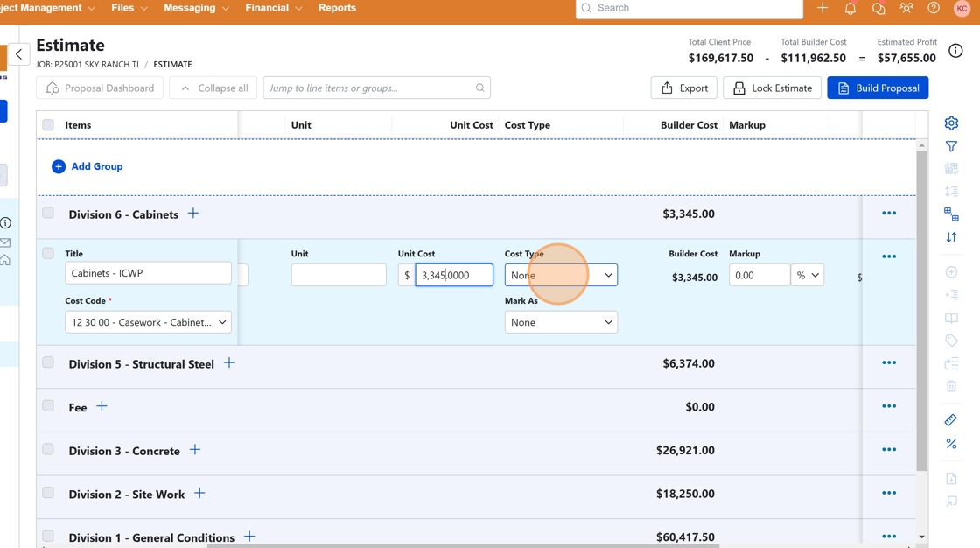Viewport: 980px width, 548px height.
Task: Open the people contacts icon in header
Action: click(906, 8)
